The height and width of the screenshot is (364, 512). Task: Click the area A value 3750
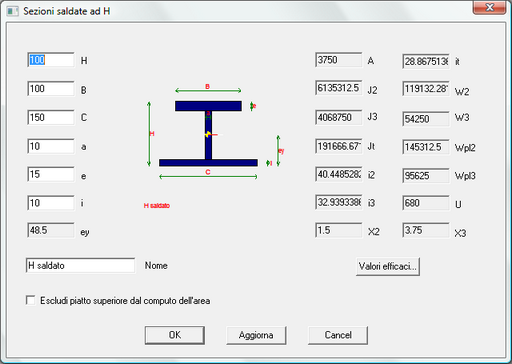(x=339, y=60)
